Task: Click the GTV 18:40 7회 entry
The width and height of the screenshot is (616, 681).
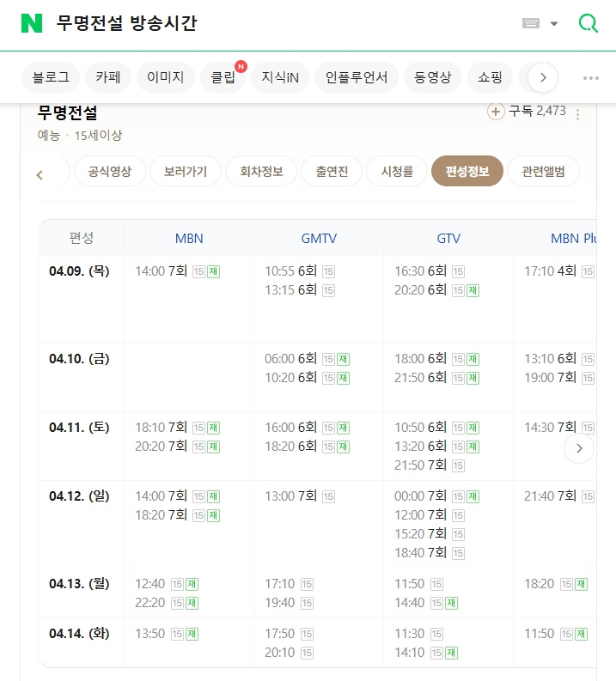Action: (x=430, y=553)
